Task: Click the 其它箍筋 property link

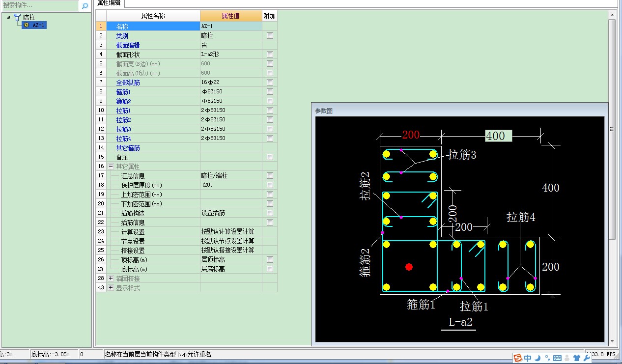Action: (128, 148)
